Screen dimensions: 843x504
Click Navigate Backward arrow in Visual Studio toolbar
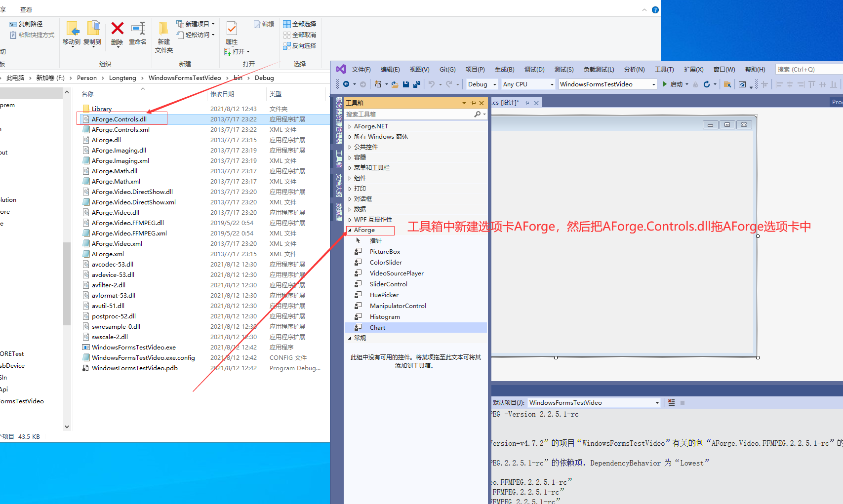[346, 84]
